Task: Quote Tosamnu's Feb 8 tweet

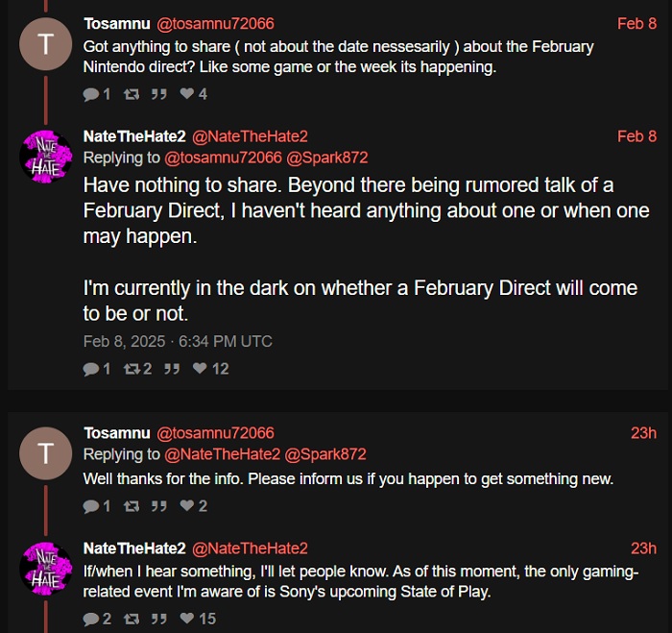Action: 160,94
